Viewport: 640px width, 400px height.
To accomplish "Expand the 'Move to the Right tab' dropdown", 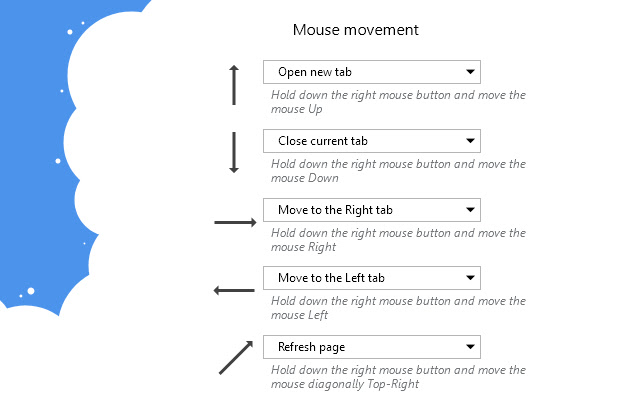I will [371, 210].
